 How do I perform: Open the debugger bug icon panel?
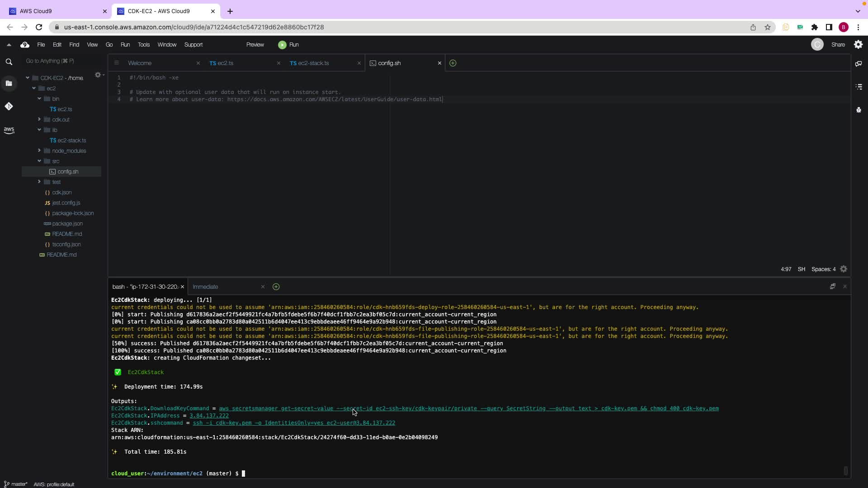(x=859, y=110)
